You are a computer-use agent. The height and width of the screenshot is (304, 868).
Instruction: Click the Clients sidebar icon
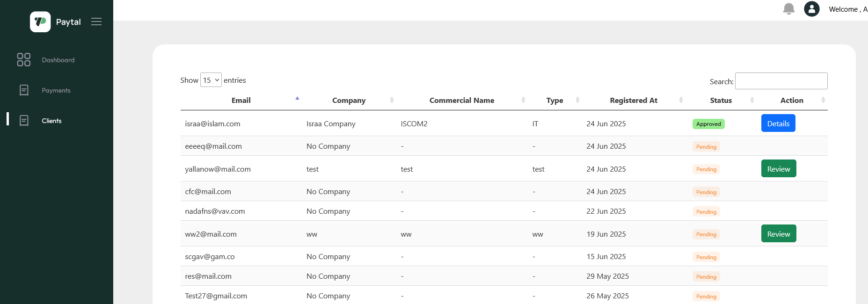pyautogui.click(x=24, y=121)
